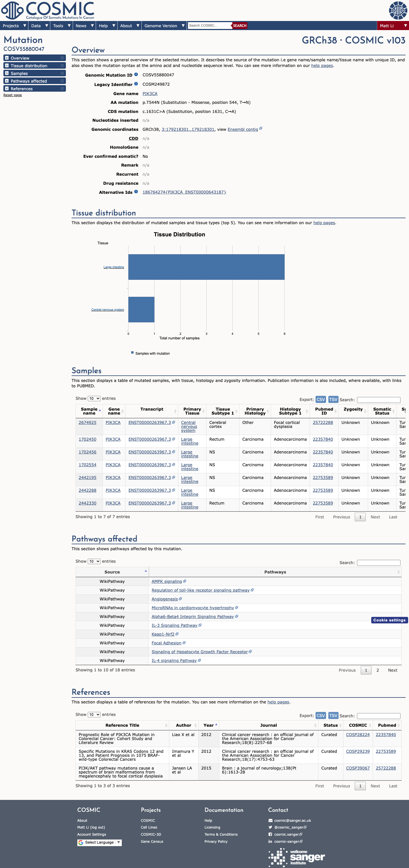Viewport: 409px width, 868px height.
Task: Export References table as TSV
Action: (x=333, y=715)
